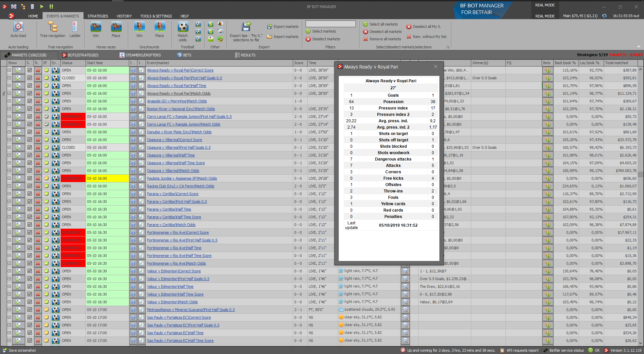Click Save screenshot in status bar
The width and height of the screenshot is (644, 354).
point(19,350)
